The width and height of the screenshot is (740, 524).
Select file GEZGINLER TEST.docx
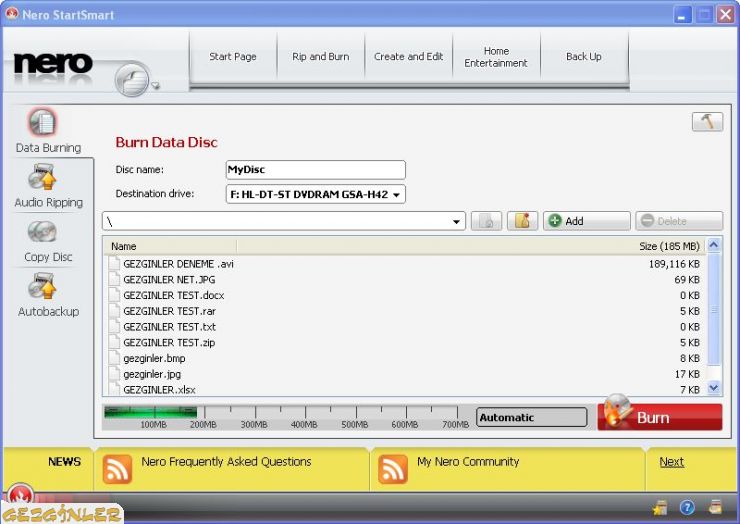pyautogui.click(x=173, y=296)
